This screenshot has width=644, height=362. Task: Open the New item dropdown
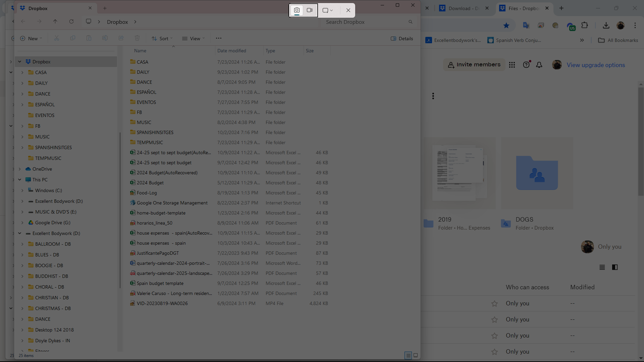point(31,39)
